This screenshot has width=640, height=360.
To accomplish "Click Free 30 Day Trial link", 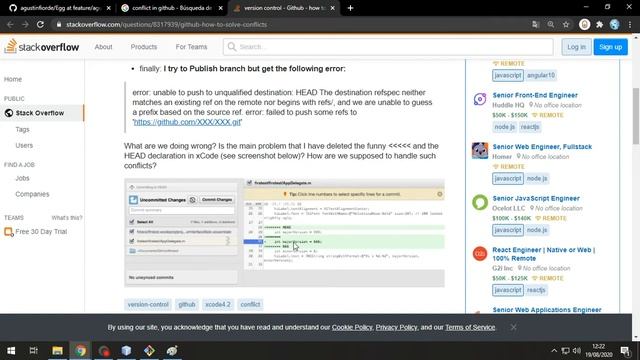I will [41, 232].
